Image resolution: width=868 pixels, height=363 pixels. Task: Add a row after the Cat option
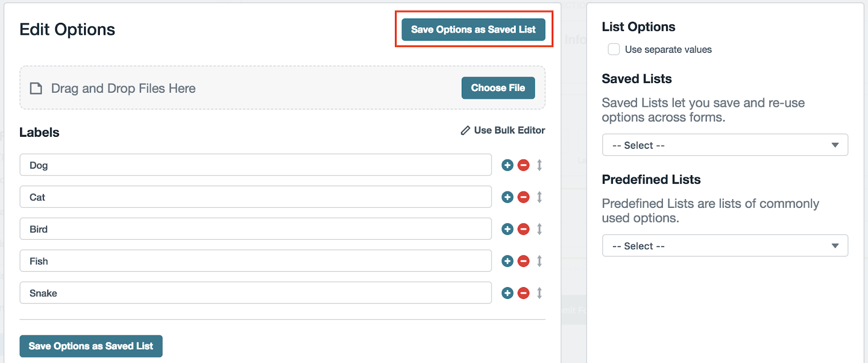(507, 197)
